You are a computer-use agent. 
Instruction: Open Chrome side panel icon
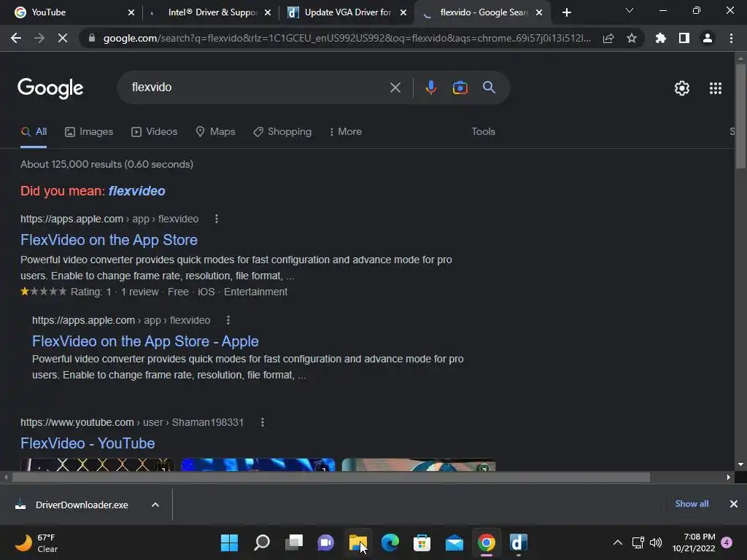pyautogui.click(x=684, y=38)
